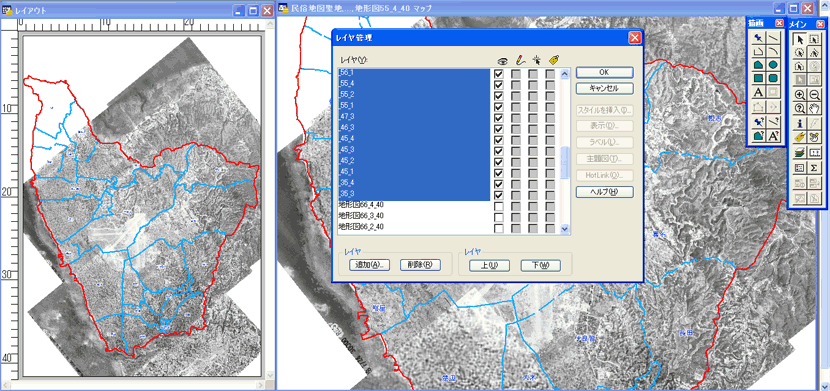Check visibility box for layer 地形図66_2_40
830x391 pixels.
[498, 228]
